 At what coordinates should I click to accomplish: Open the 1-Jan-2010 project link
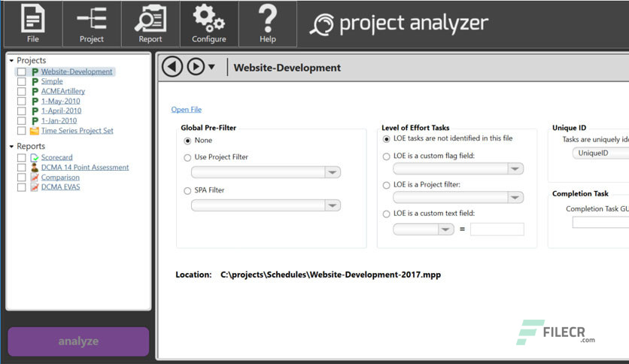[59, 120]
